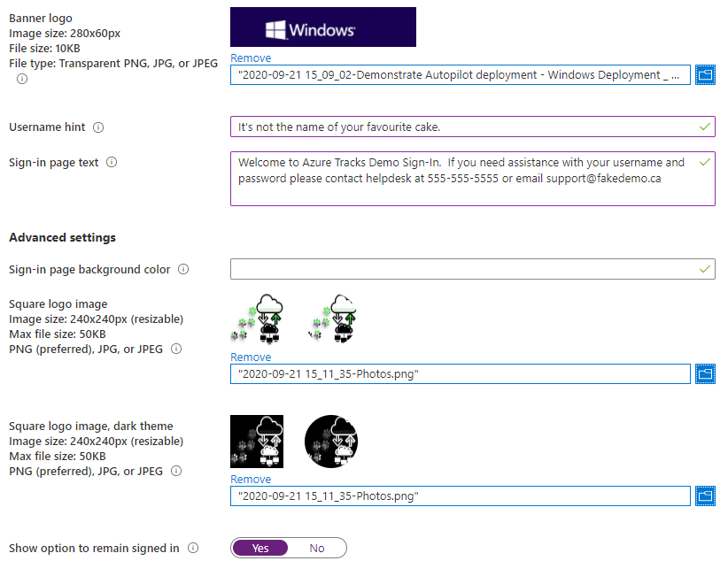The height and width of the screenshot is (561, 728).
Task: Remove the Windows banner logo
Action: coord(251,58)
